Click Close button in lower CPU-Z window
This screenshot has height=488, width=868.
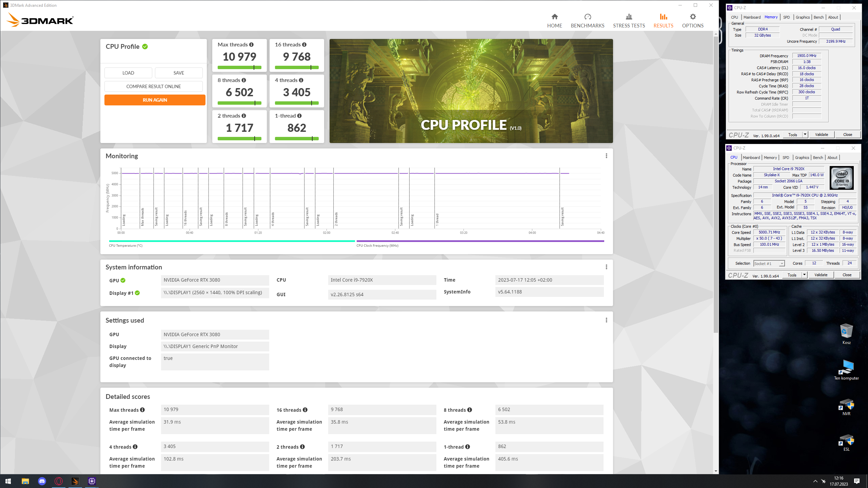coord(847,275)
